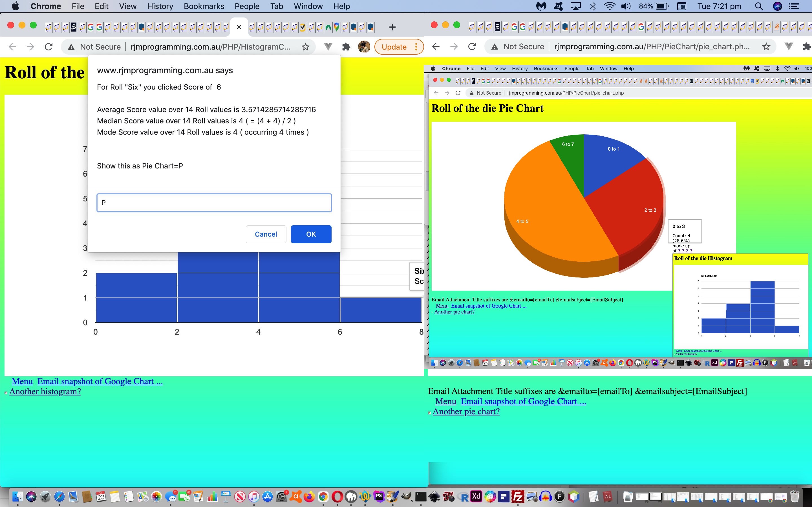This screenshot has height=507, width=812.
Task: Open a new tab with the plus icon
Action: pos(392,27)
